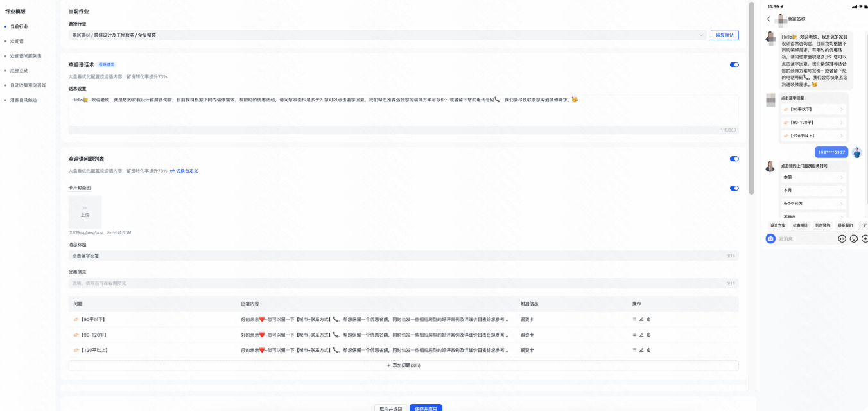This screenshot has height=411, width=868.
Task: Click the 上传 cover image box
Action: point(85,212)
